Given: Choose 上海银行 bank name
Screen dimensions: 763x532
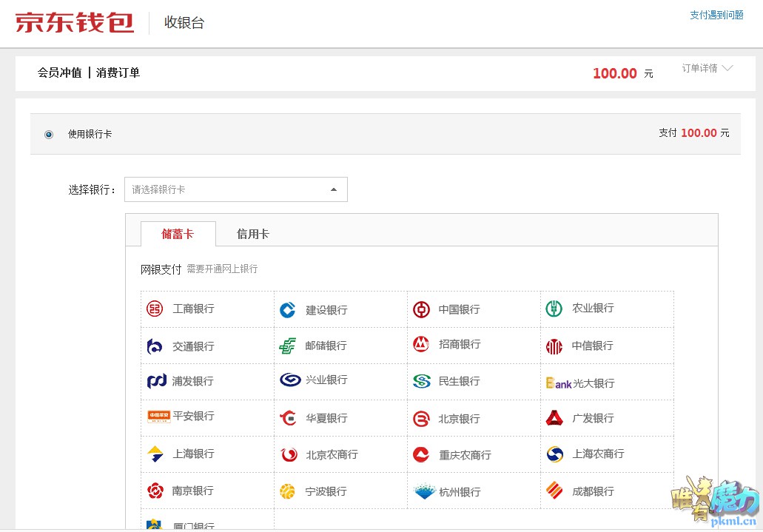Looking at the screenshot, I should coord(194,454).
